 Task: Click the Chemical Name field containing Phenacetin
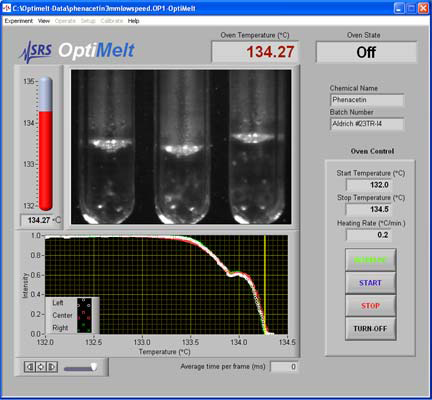[x=367, y=100]
